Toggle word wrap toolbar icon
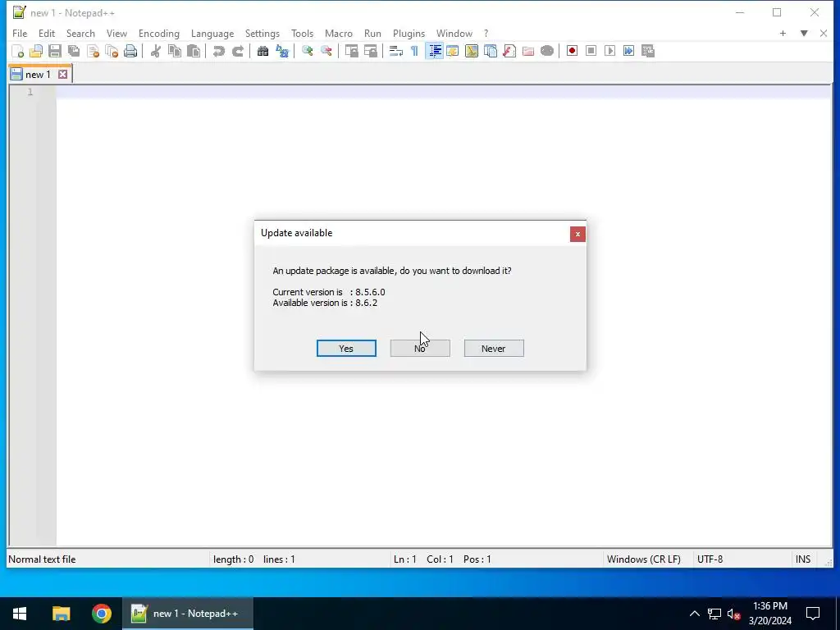Screen dimensions: 840x630 pyautogui.click(x=396, y=51)
